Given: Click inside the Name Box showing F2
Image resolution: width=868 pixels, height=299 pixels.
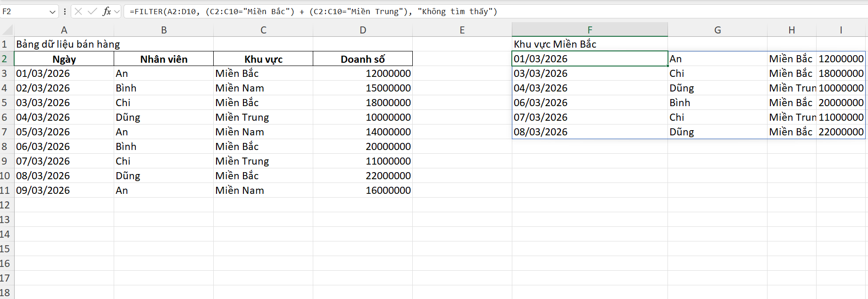Looking at the screenshot, I should tap(24, 11).
